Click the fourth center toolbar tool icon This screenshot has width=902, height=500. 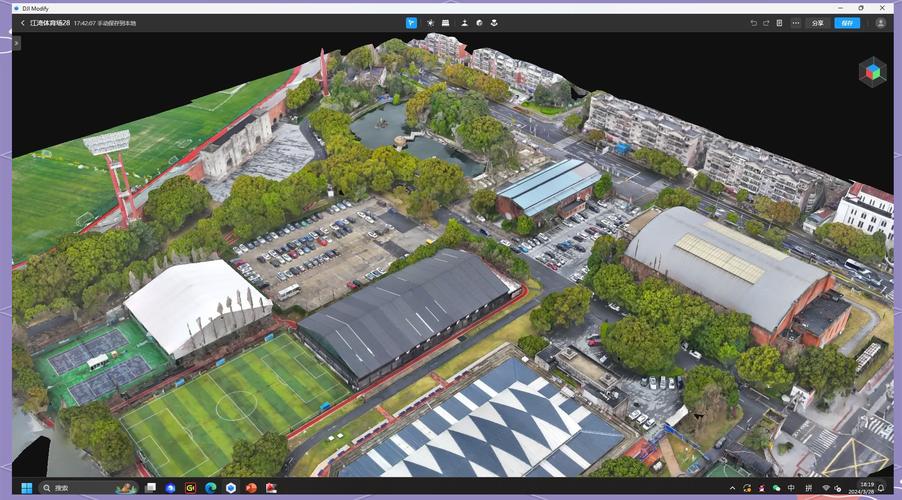(463, 23)
